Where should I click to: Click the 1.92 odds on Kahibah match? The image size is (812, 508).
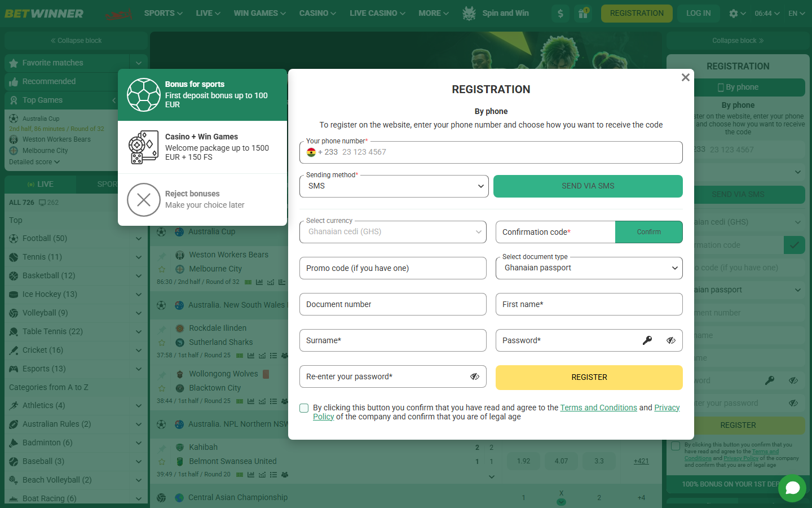pyautogui.click(x=523, y=461)
